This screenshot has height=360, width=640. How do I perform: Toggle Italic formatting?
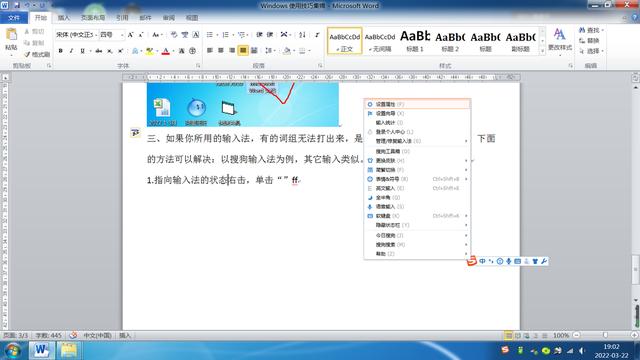click(71, 51)
